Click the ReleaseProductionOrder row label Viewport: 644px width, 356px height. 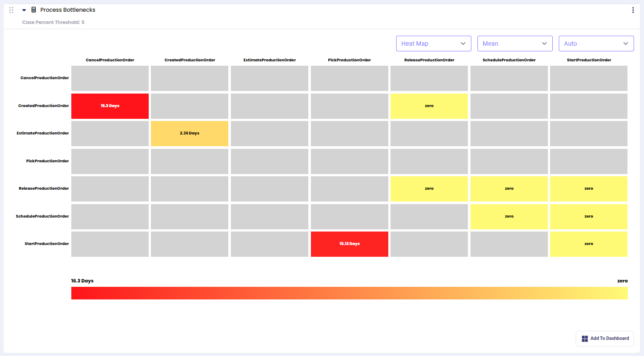[x=44, y=188]
